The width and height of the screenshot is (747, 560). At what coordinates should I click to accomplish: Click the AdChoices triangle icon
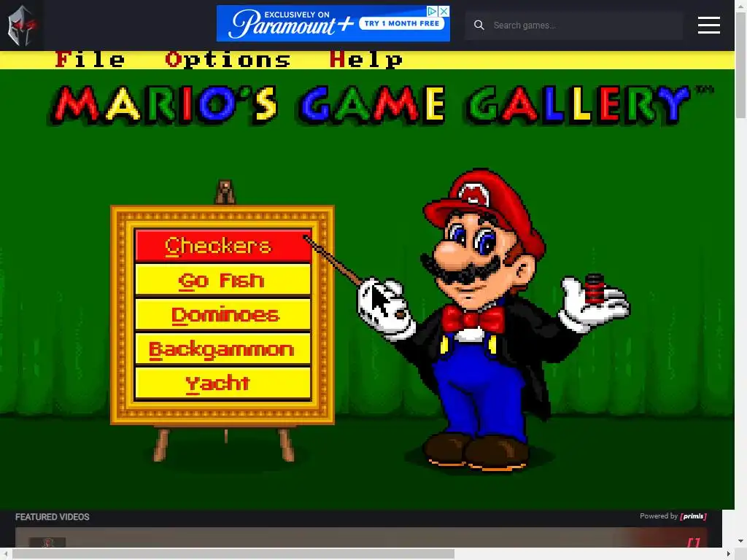[x=432, y=11]
